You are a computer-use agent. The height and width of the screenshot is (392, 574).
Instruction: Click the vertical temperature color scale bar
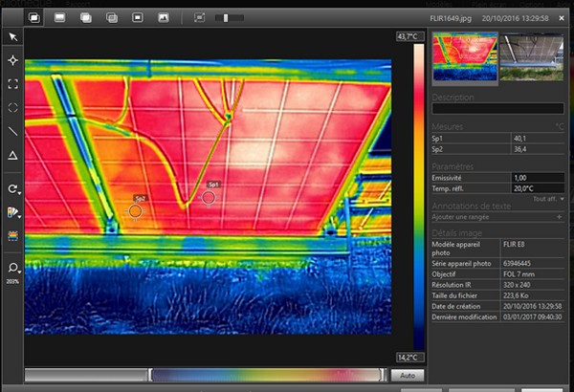tap(418, 197)
